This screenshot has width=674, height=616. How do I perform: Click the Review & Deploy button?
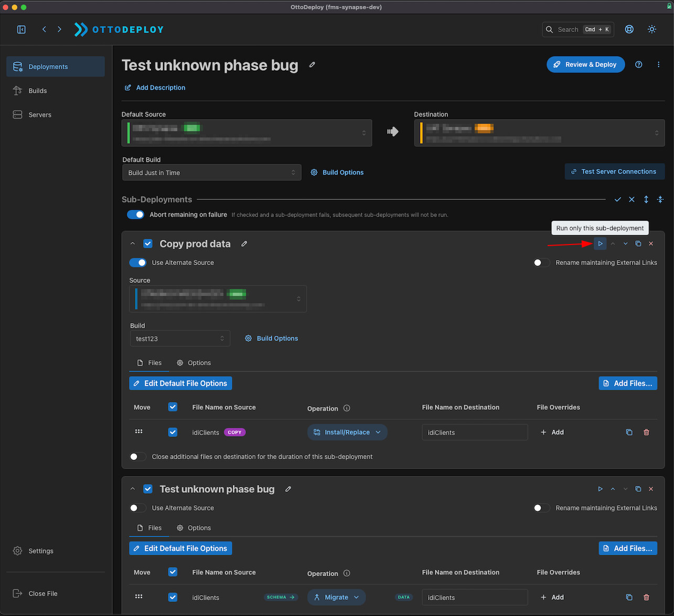point(585,65)
